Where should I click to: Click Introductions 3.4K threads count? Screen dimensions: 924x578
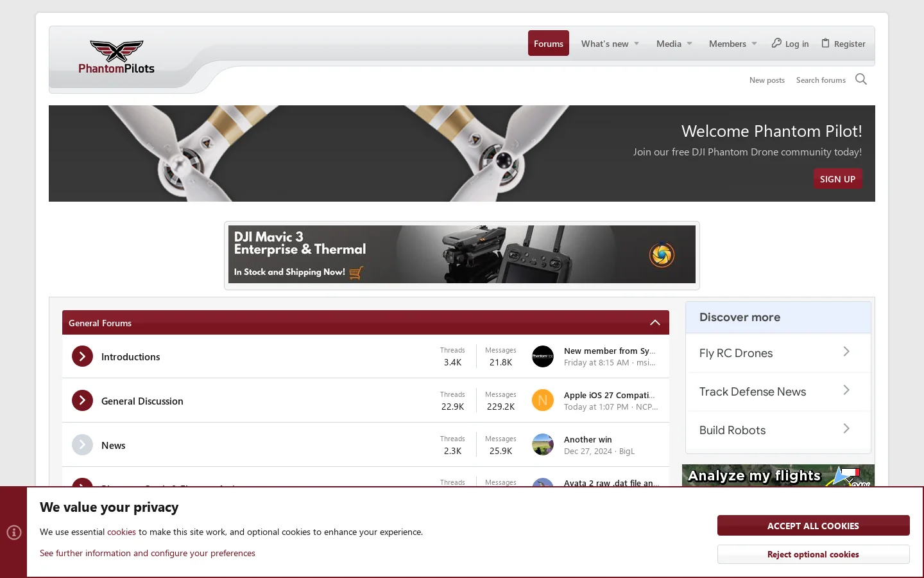(452, 362)
